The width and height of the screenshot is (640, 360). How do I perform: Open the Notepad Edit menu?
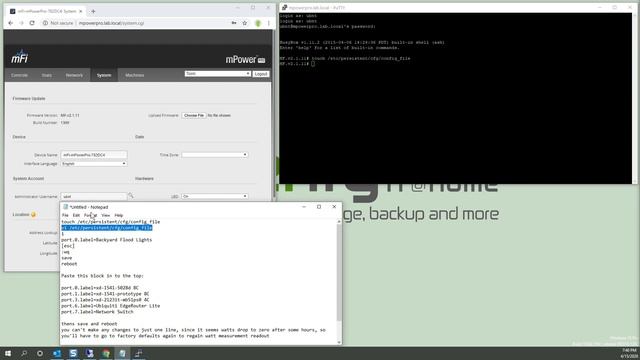tap(76, 215)
